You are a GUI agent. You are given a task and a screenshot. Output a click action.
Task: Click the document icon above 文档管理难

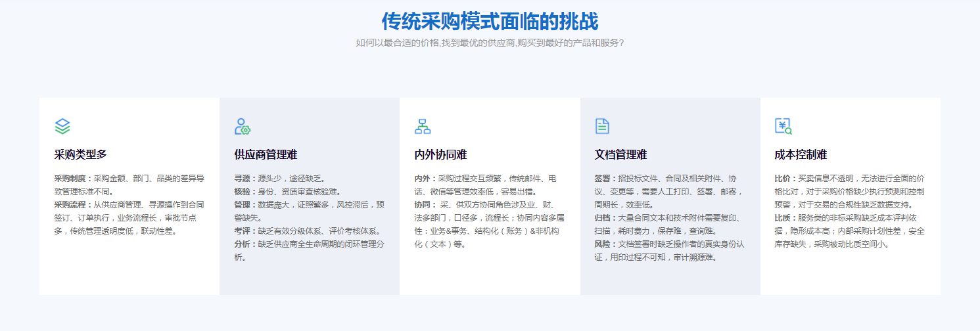tap(602, 126)
